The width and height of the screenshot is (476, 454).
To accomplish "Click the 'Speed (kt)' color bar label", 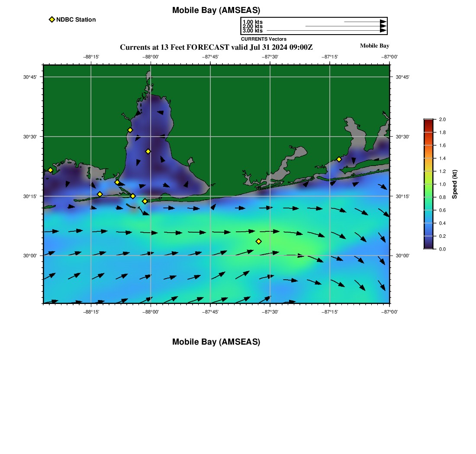I will (454, 184).
